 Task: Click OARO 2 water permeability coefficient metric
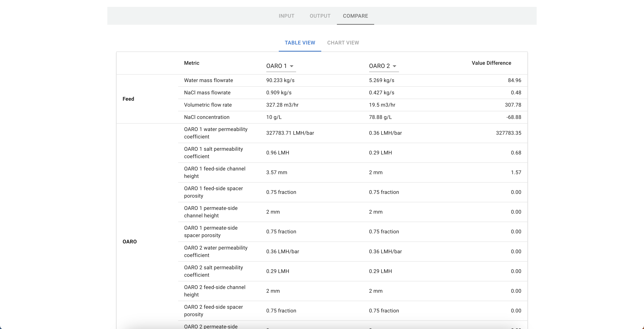[x=216, y=252]
